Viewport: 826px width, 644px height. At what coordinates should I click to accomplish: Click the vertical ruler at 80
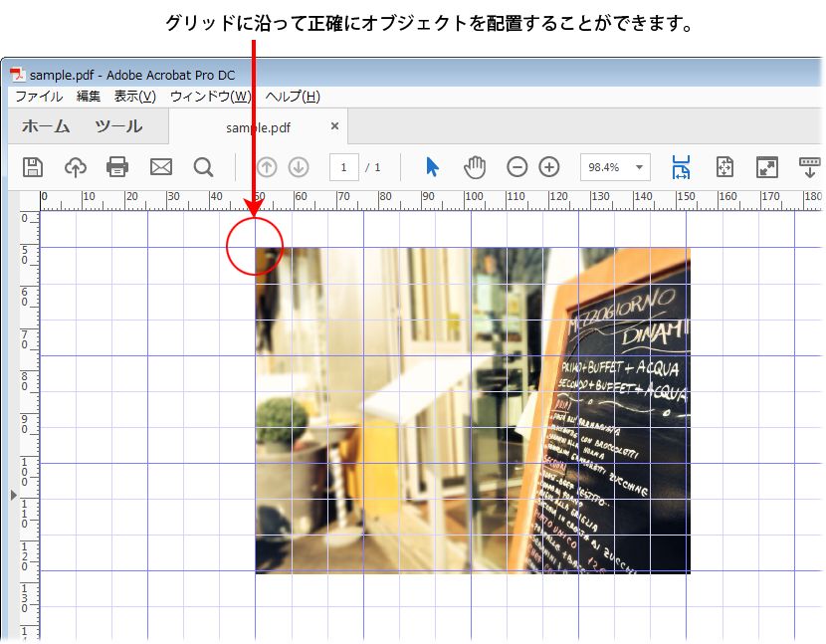pos(25,381)
